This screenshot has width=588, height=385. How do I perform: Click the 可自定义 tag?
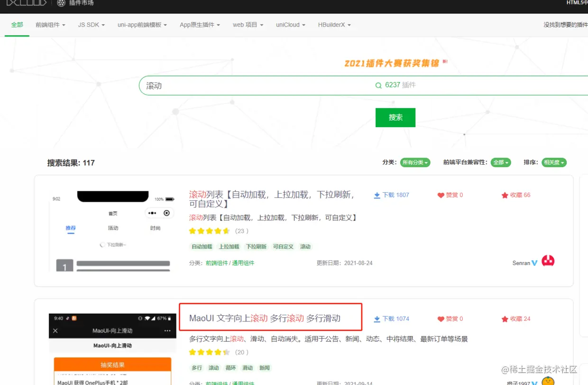pos(283,247)
